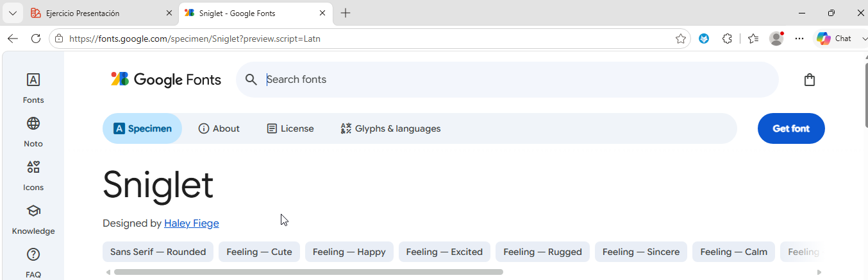Open the Knowledge section in sidebar
Screen dimensions: 868x280
click(x=33, y=219)
